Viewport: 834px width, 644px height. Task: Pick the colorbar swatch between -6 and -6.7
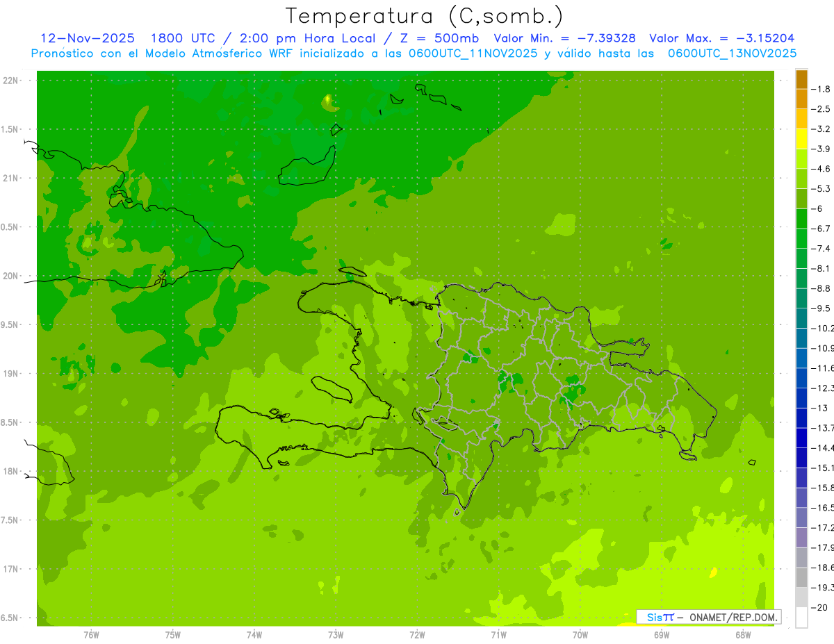coord(801,219)
